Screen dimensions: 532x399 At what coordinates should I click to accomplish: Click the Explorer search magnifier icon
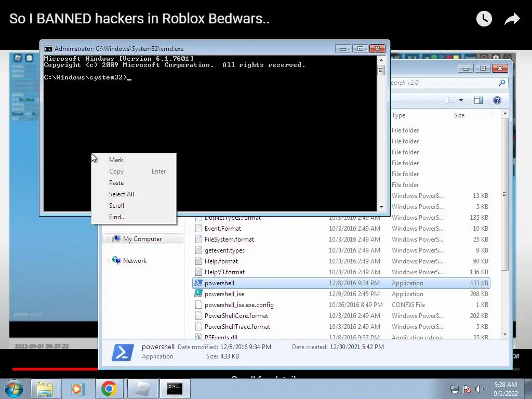pos(502,83)
